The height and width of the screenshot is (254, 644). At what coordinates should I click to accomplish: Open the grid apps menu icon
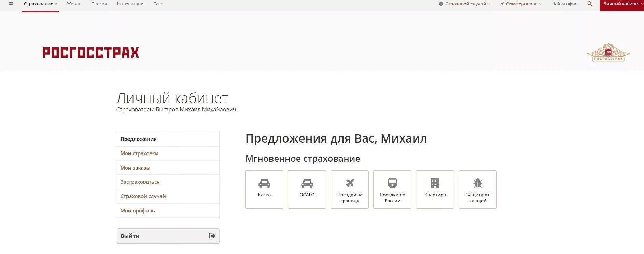click(11, 4)
